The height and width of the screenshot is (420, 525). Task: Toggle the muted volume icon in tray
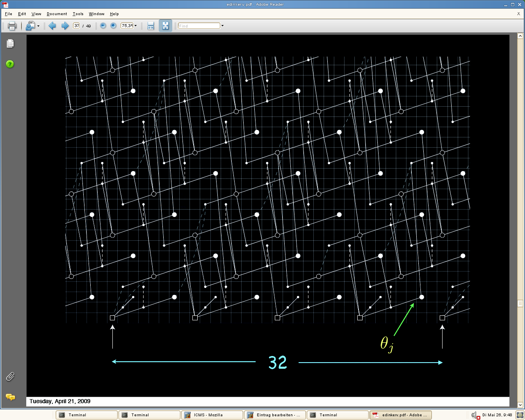point(475,415)
